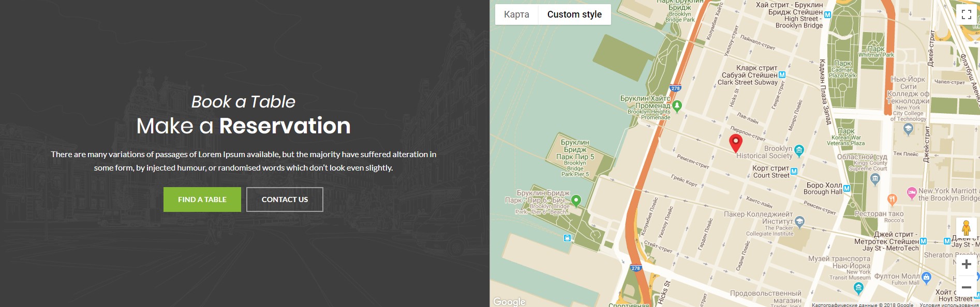Pick up the Street View pegman
This screenshot has height=307, width=980.
(966, 227)
